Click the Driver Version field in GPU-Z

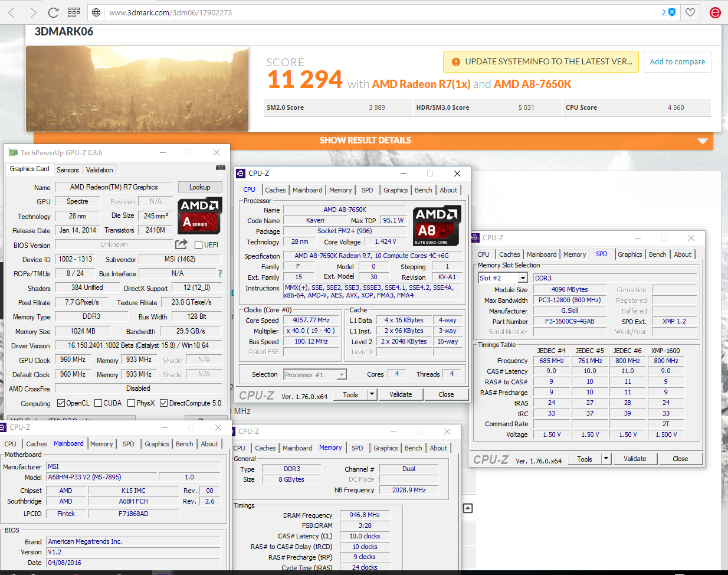(138, 345)
